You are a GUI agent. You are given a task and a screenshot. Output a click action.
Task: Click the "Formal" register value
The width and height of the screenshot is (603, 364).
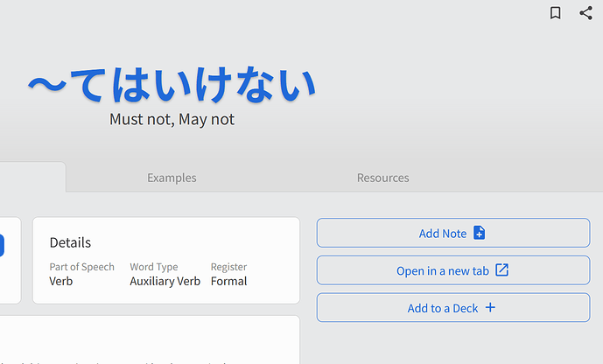click(228, 281)
